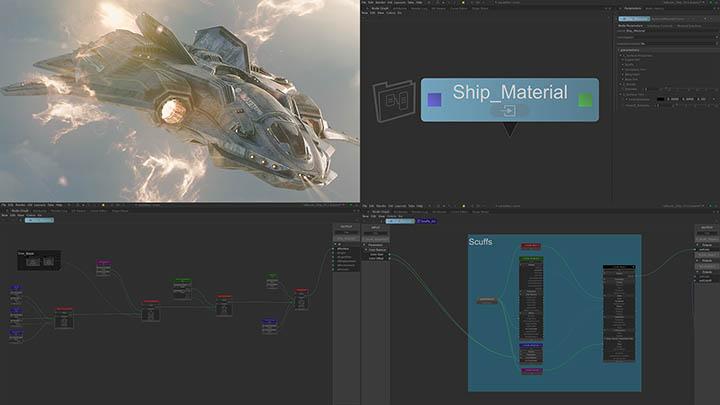Click the Scuffs backdrop title
720x405 pixels.
(x=481, y=242)
